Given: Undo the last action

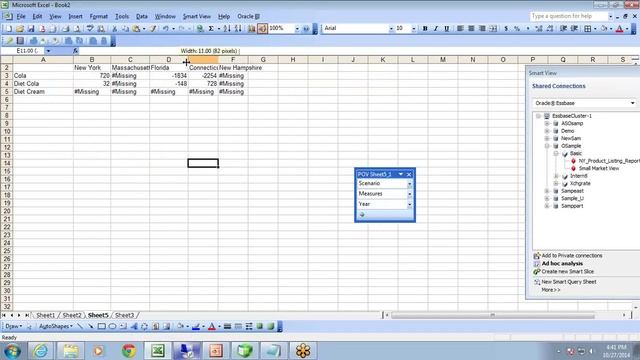Looking at the screenshot, I should 166,29.
